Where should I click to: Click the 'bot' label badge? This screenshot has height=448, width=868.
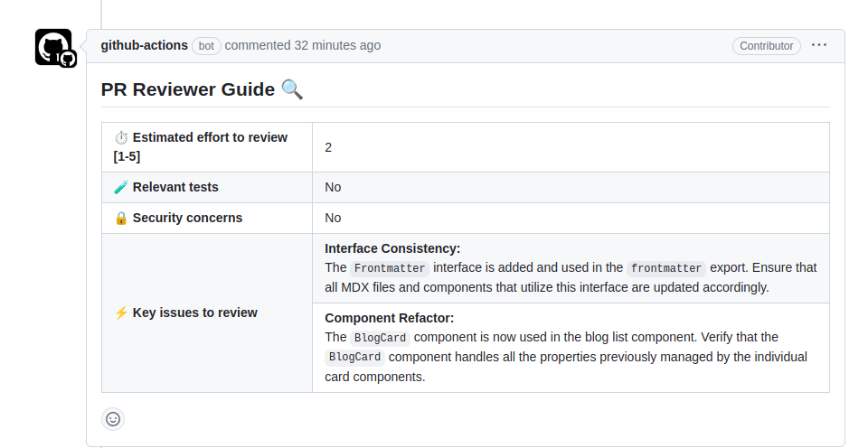206,46
